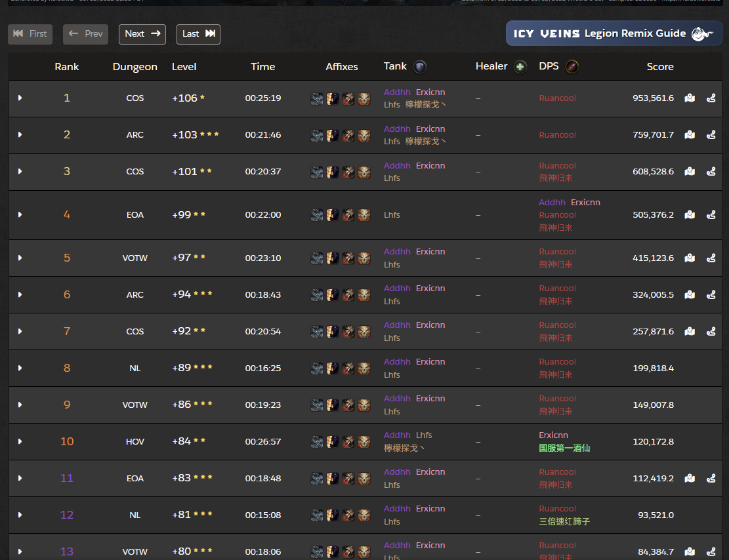The height and width of the screenshot is (560, 729).
Task: Click the Rank column header
Action: click(66, 67)
